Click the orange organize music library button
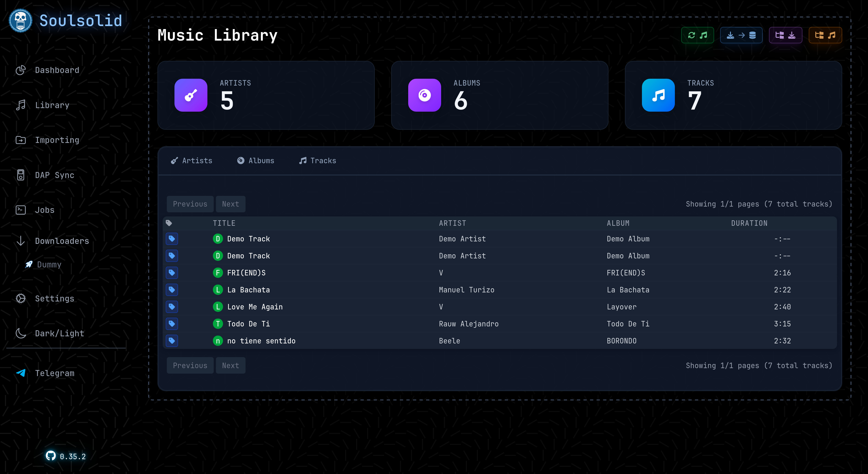Image resolution: width=868 pixels, height=474 pixels. coord(825,35)
